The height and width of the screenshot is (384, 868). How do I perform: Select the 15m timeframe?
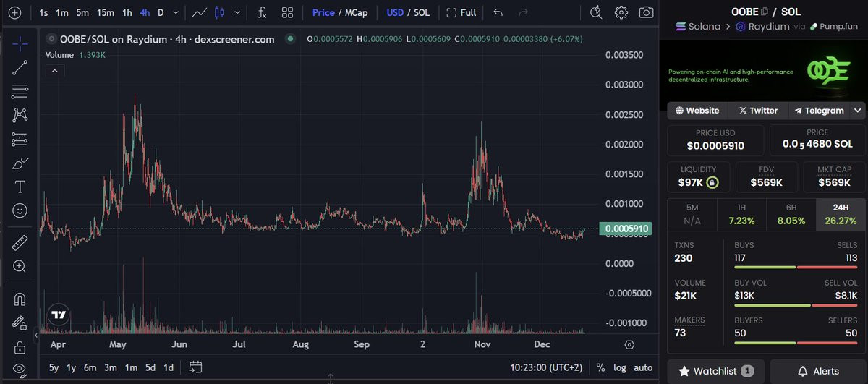(x=105, y=12)
